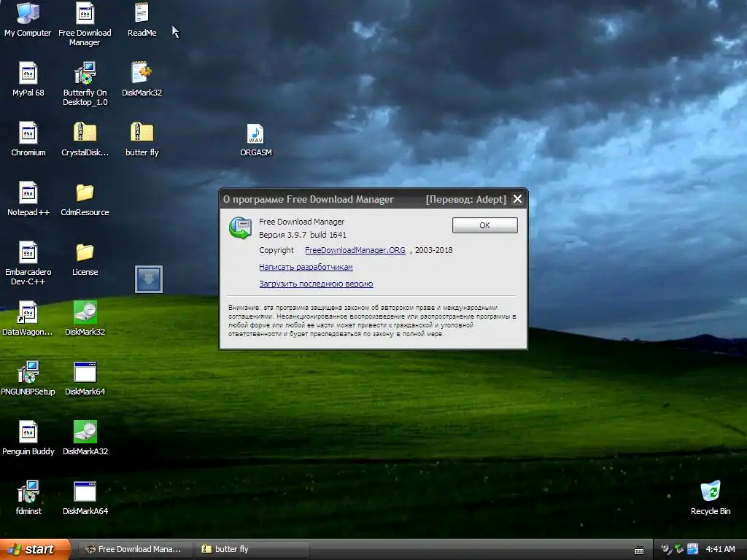Open CdmResource folder icon
Viewport: 747px width, 560px height.
[x=85, y=200]
